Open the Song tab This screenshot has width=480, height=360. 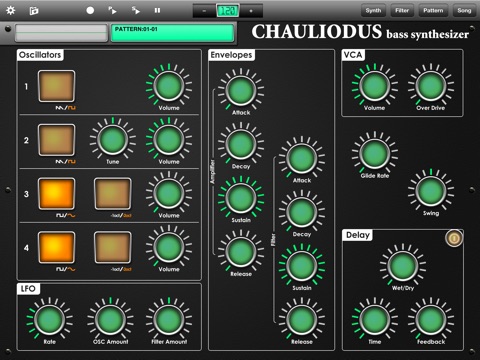coord(464,10)
